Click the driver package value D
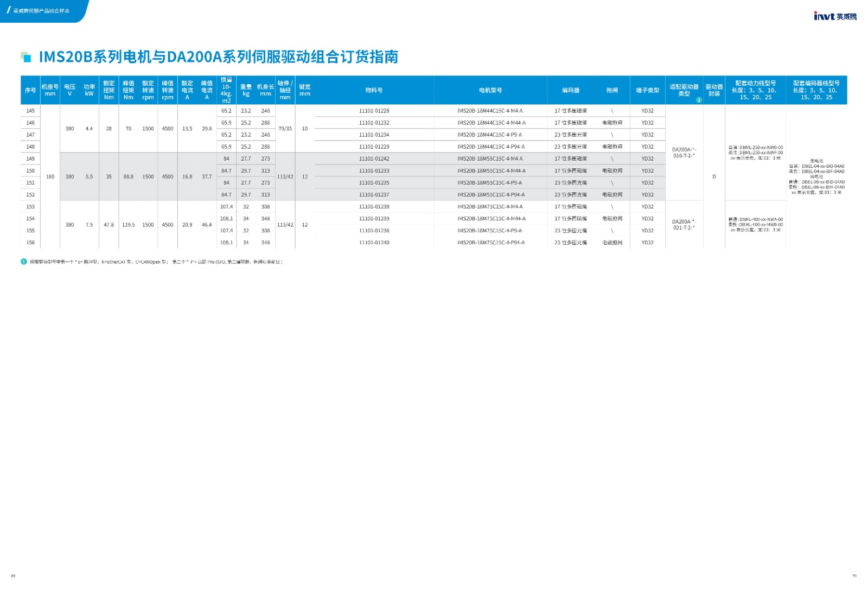Screen dimensions: 868x589 [714, 176]
